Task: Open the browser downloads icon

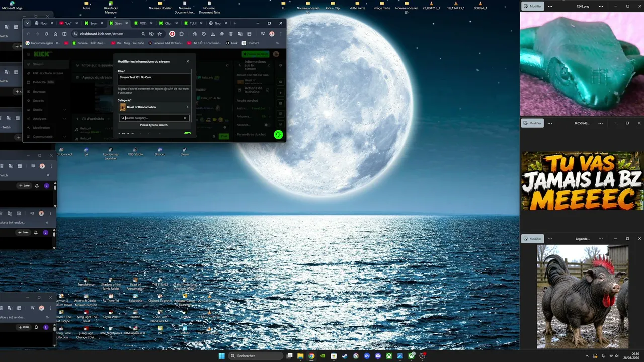Action: 213,34
